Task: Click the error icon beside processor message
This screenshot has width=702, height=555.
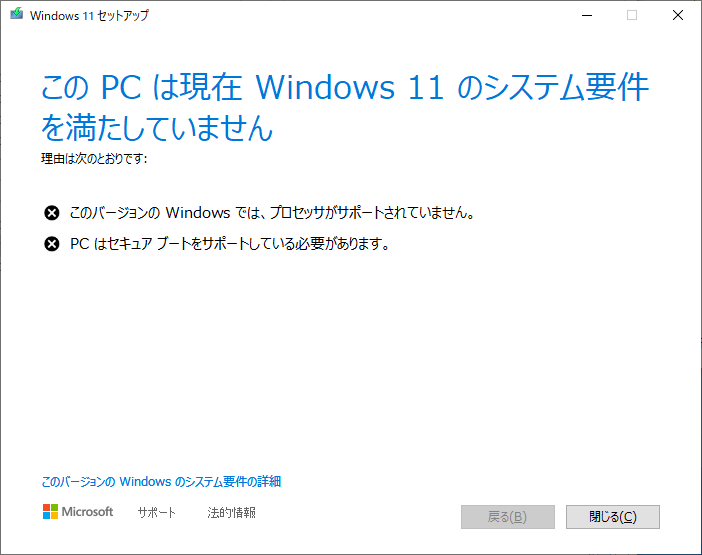Action: (51, 213)
